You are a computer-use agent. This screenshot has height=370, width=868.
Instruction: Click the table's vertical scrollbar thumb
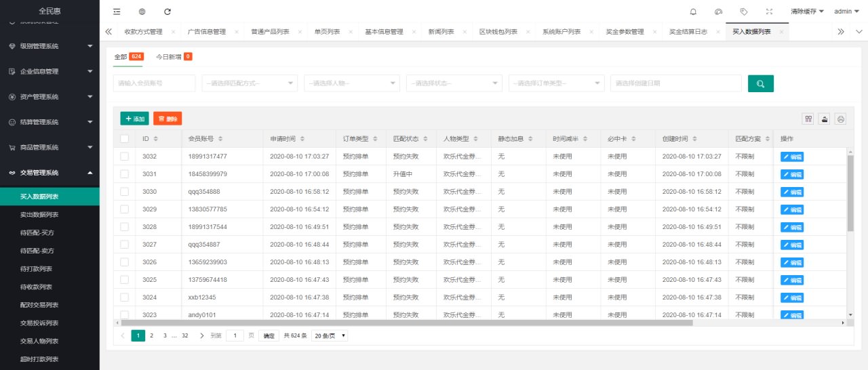pyautogui.click(x=850, y=193)
